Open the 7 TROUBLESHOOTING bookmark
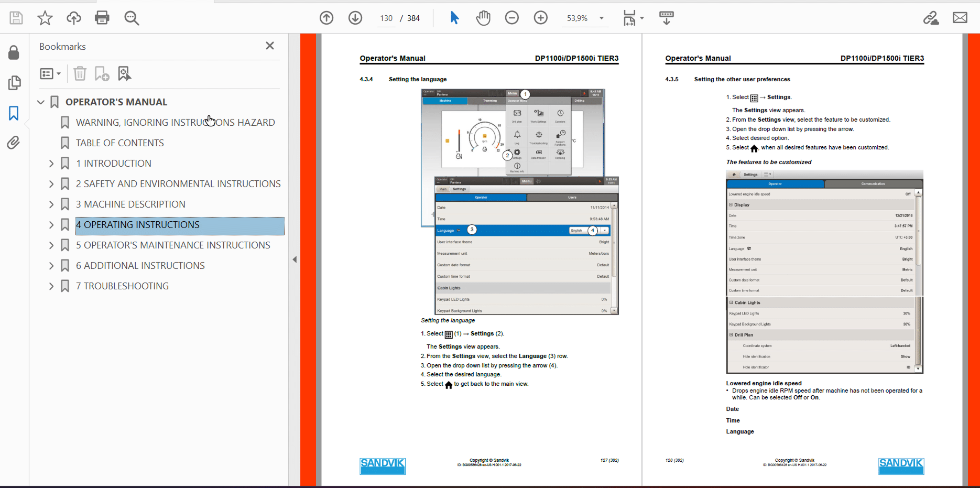Viewport: 980px width, 488px height. [122, 286]
